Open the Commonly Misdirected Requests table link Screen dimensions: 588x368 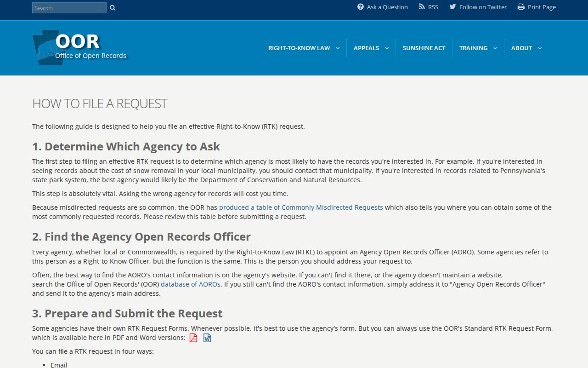point(301,207)
